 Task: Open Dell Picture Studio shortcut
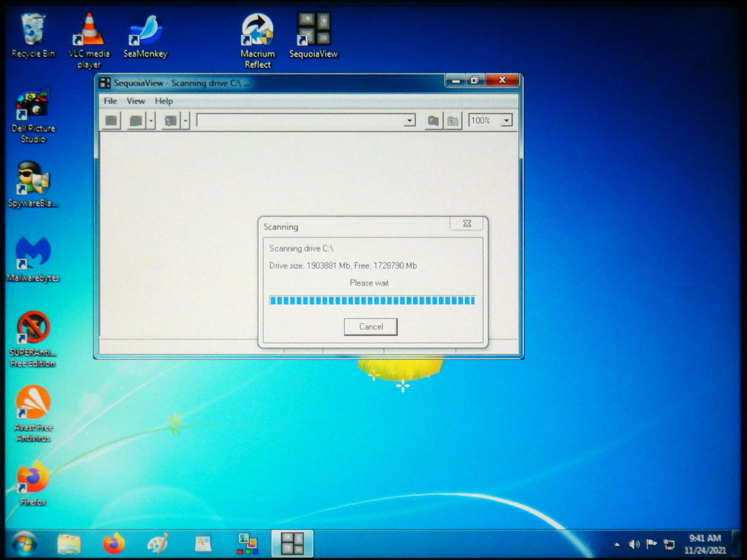(33, 116)
